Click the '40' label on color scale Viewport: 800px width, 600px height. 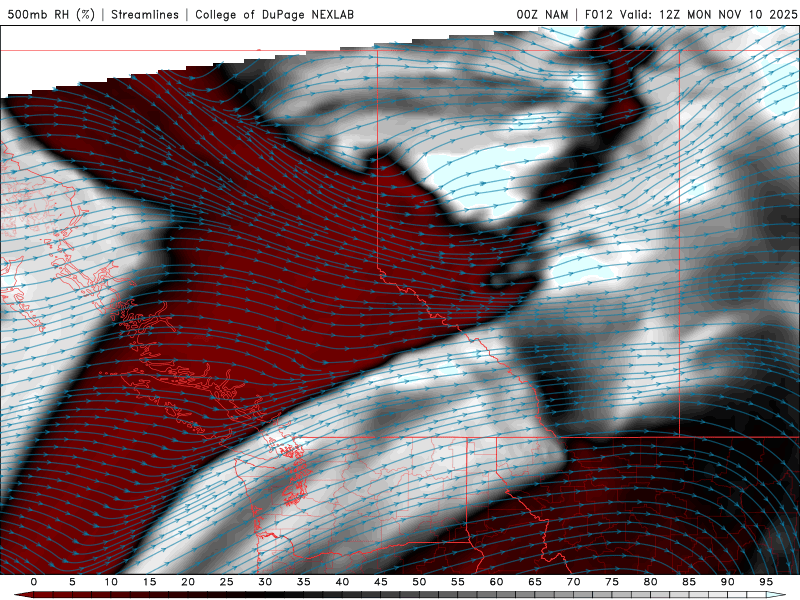(x=342, y=582)
